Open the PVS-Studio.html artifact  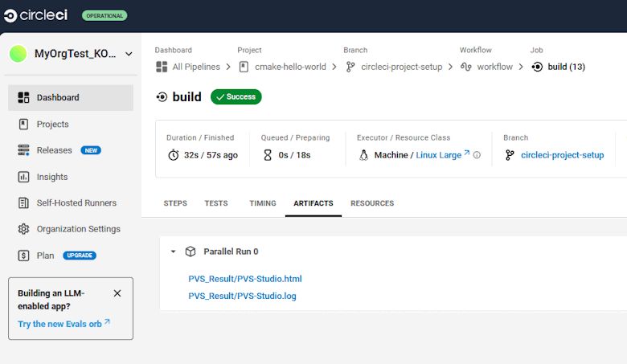[x=245, y=279]
